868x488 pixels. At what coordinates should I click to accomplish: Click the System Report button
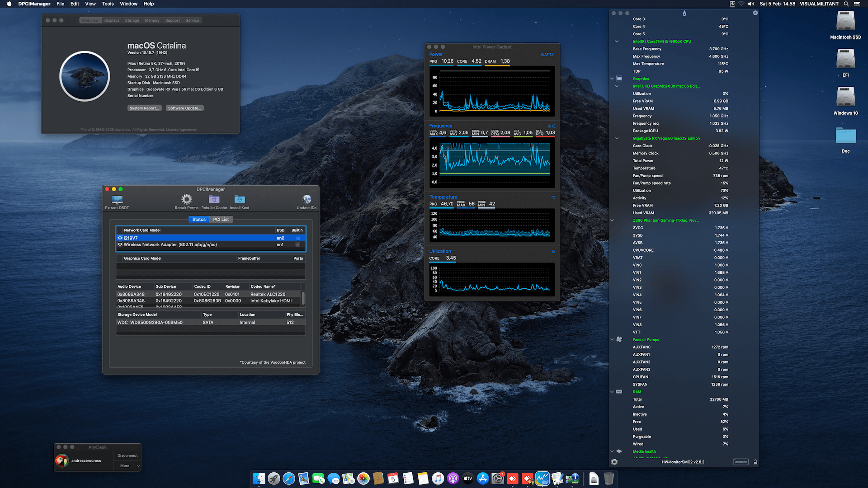(144, 108)
